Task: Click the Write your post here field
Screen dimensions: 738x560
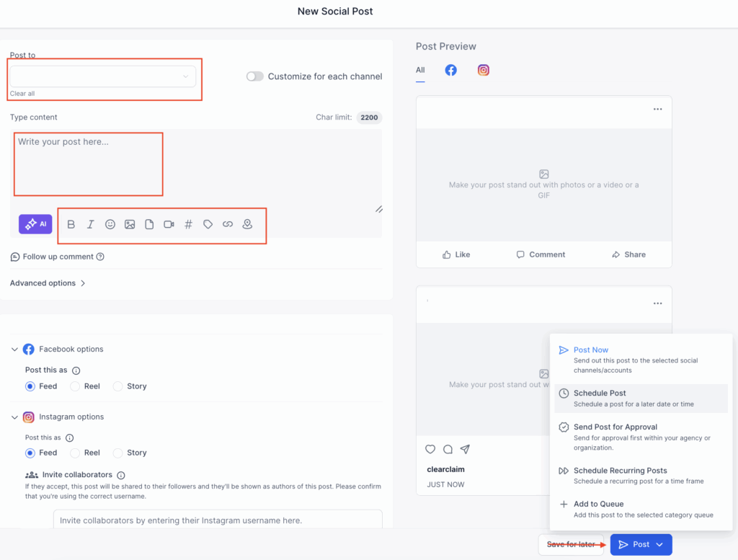Action: click(88, 164)
